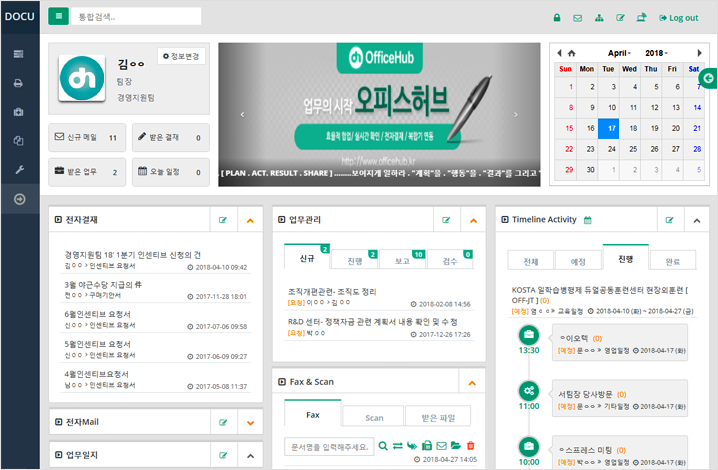
Task: Switch to the Scan tab
Action: pos(374,417)
